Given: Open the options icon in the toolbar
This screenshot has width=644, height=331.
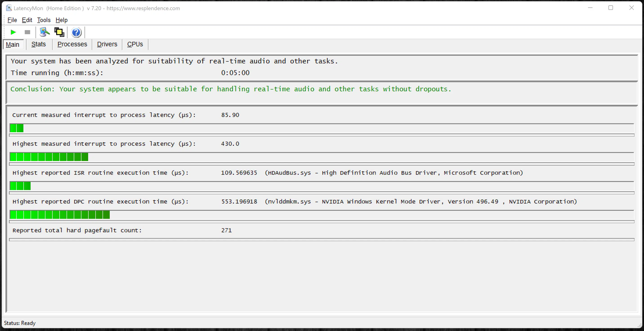Looking at the screenshot, I should pyautogui.click(x=45, y=32).
